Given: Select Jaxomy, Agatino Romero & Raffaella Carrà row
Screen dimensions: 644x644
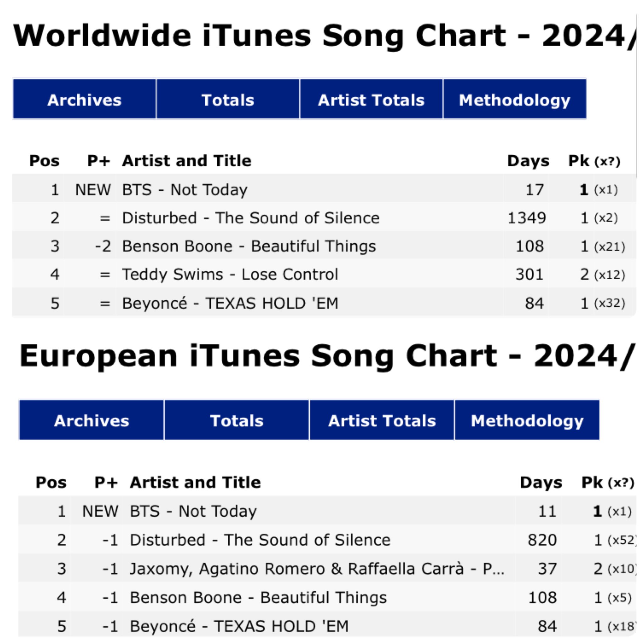Looking at the screenshot, I should (x=327, y=568).
